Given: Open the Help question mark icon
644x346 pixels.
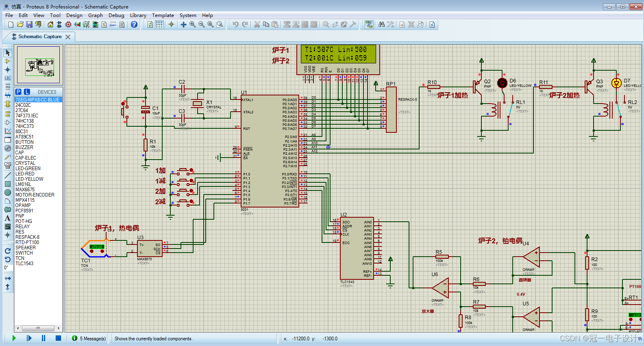Looking at the screenshot, I should pyautogui.click(x=134, y=25).
